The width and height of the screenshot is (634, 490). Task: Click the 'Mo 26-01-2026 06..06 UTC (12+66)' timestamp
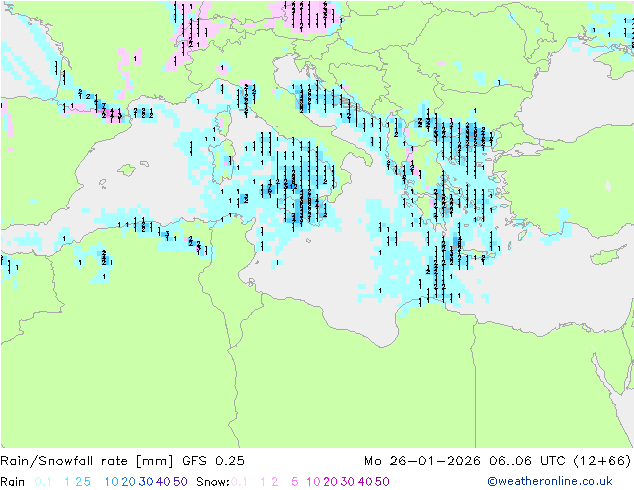(x=497, y=461)
